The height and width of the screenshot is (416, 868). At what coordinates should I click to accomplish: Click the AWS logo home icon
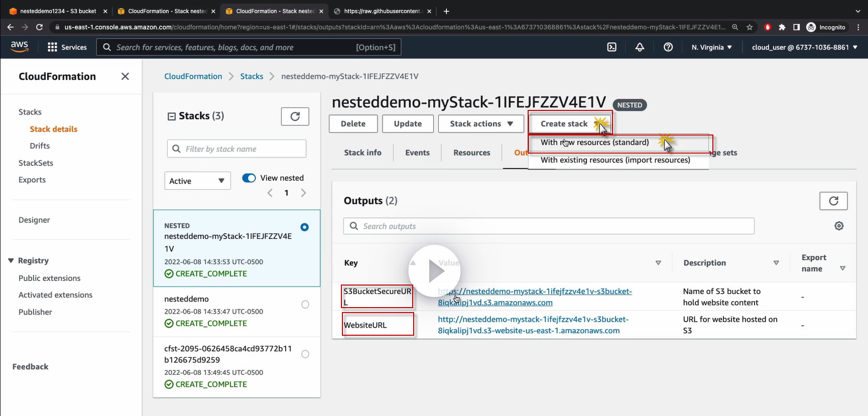(20, 47)
